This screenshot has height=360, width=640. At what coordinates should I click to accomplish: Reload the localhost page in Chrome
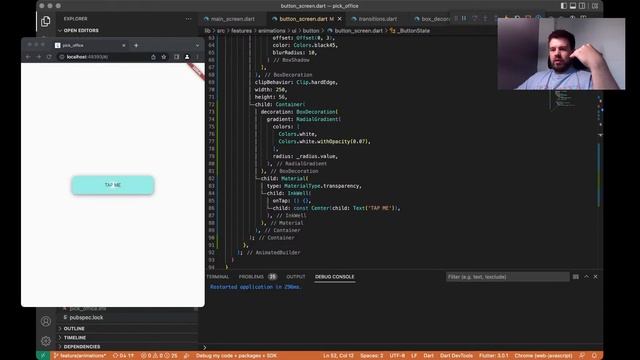pos(49,57)
